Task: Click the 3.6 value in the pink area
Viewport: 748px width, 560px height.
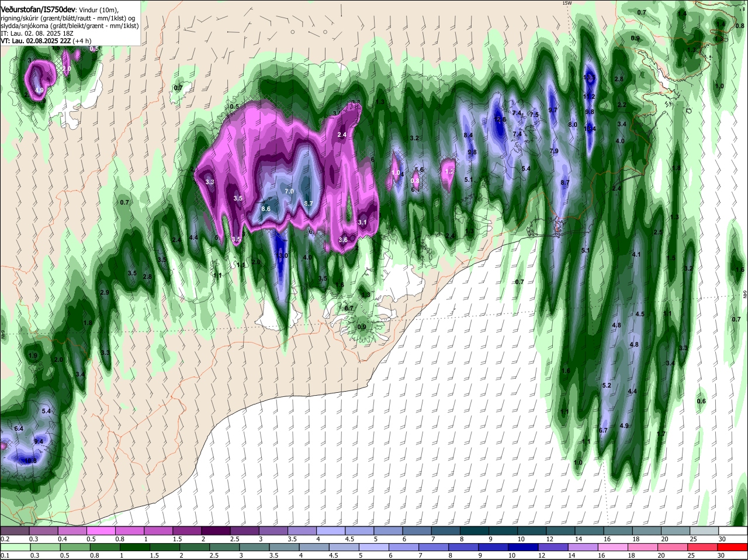Action: click(343, 240)
